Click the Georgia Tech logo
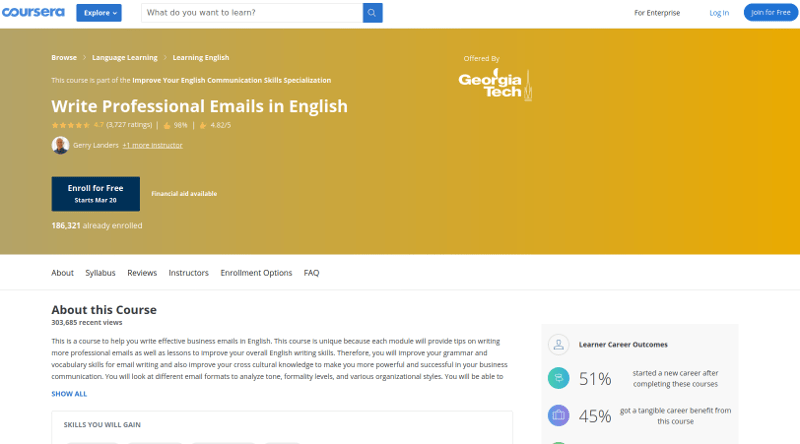Screen dimensions: 800x444 pos(495,85)
